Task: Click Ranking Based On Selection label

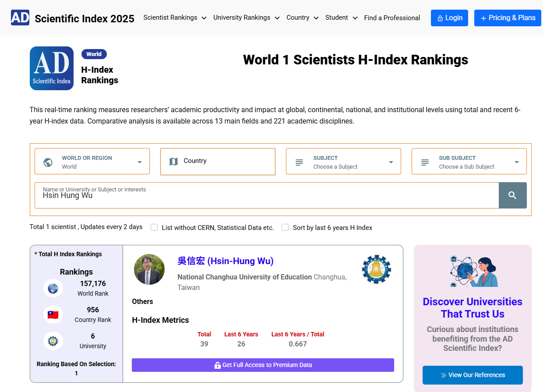Action: click(x=76, y=364)
